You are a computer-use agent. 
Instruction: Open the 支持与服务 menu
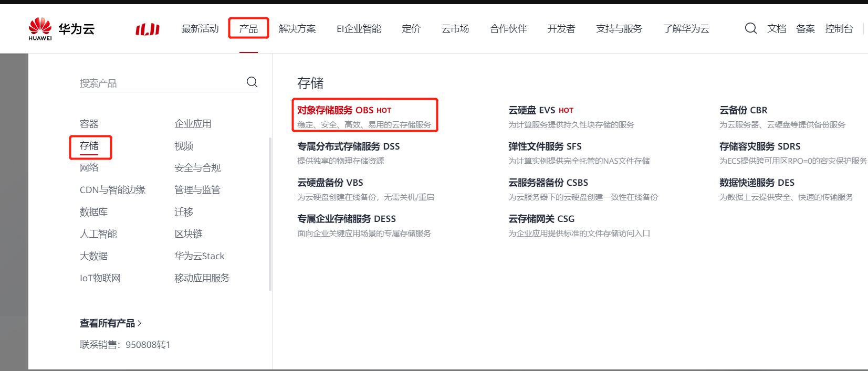click(x=619, y=29)
